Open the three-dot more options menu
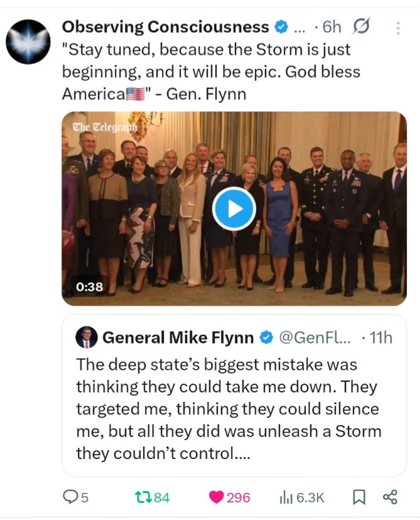Image resolution: width=420 pixels, height=520 pixels. point(398,28)
